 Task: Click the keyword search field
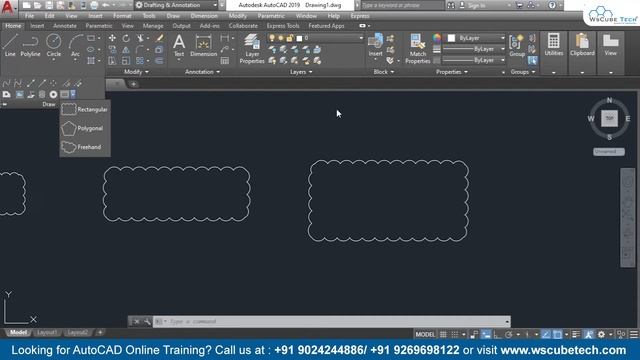tap(402, 5)
